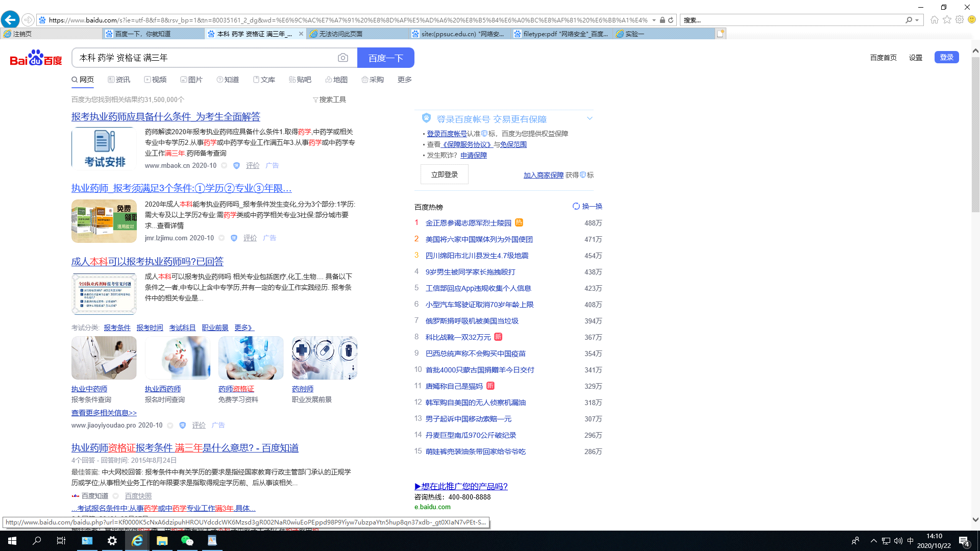This screenshot has width=980, height=551.
Task: Click the IE refresh page icon
Action: point(671,20)
